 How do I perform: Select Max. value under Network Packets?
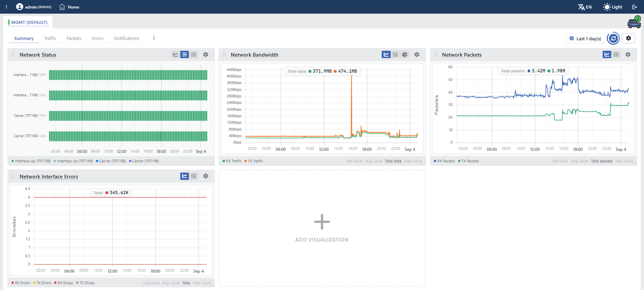click(x=624, y=161)
